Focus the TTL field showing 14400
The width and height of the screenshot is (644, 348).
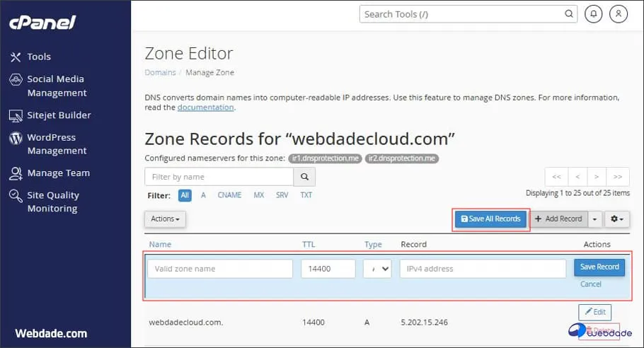click(x=328, y=269)
